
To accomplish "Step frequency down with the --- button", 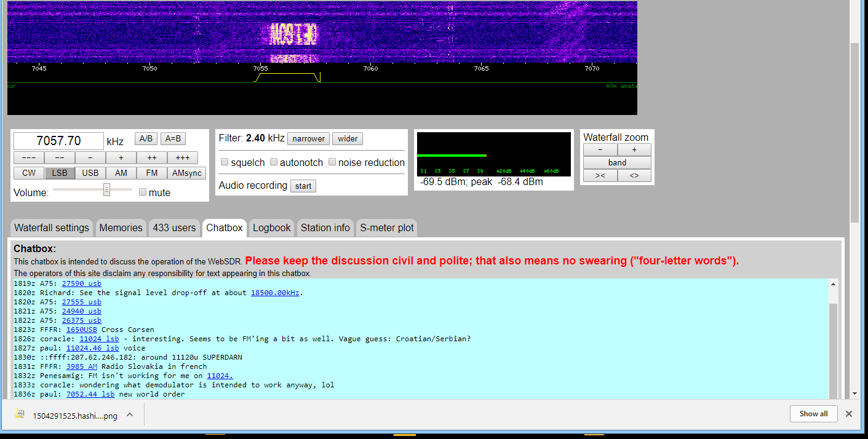I will click(29, 157).
